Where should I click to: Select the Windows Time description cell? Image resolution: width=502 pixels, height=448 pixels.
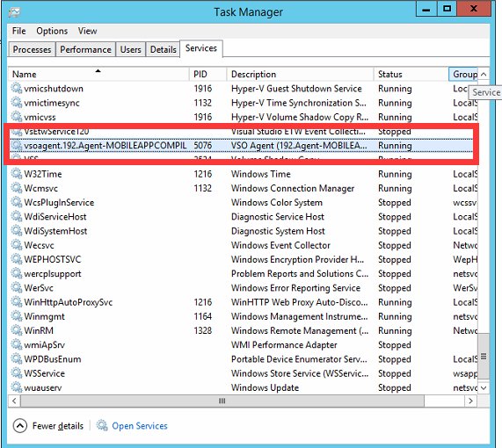tap(261, 174)
